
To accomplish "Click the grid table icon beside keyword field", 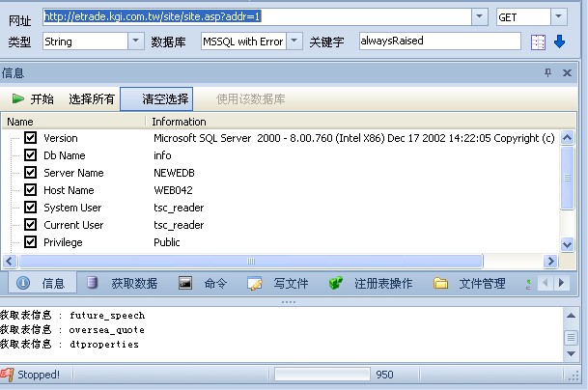I will tap(538, 42).
